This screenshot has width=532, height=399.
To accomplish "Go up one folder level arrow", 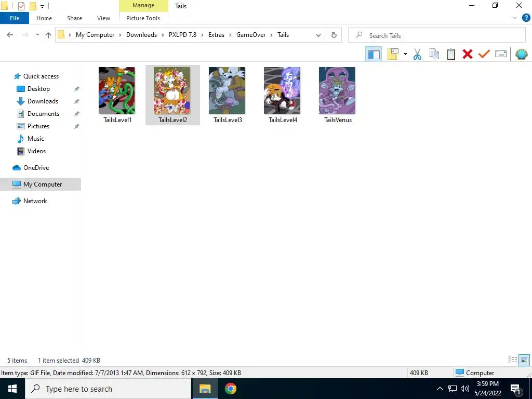I will [x=48, y=35].
